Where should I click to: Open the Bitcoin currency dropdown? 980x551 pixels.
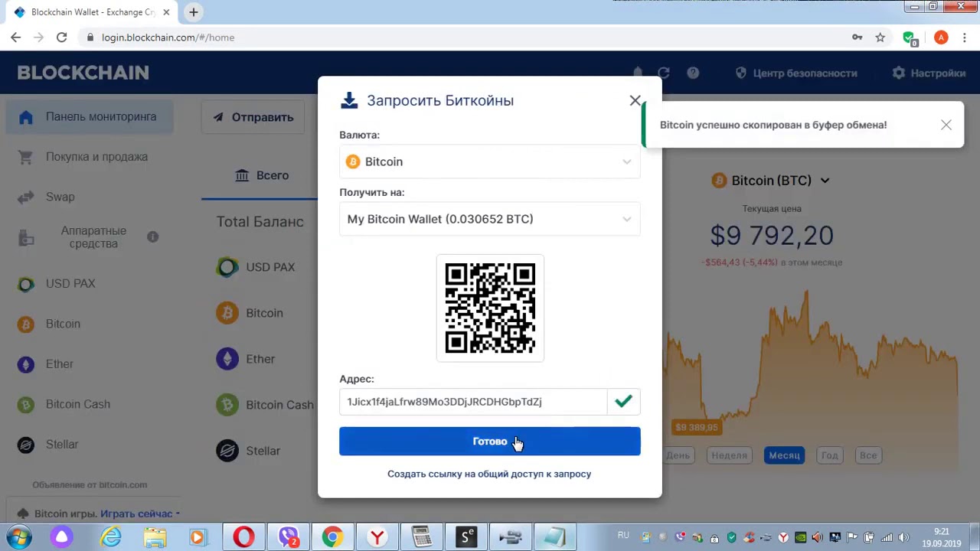click(x=490, y=161)
